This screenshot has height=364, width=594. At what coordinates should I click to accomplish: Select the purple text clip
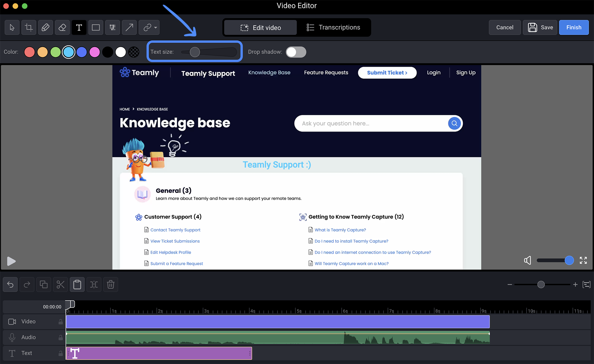click(159, 353)
